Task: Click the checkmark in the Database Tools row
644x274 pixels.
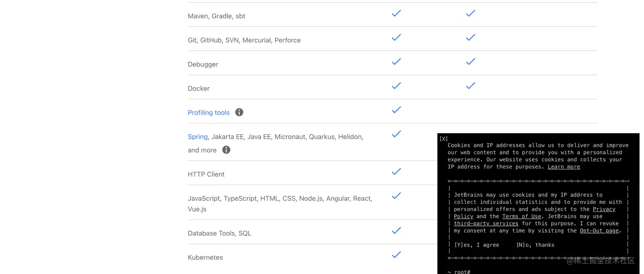Action: (396, 231)
